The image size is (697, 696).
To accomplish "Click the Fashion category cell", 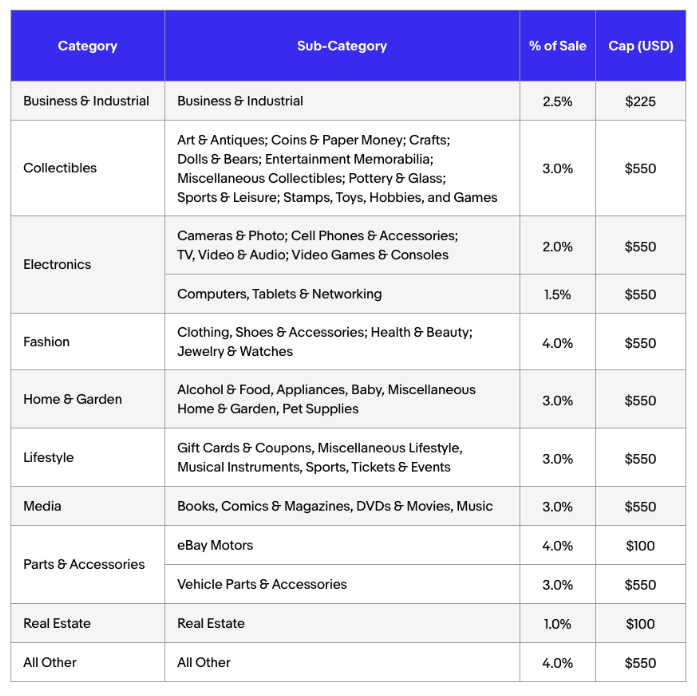I will 47,342.
